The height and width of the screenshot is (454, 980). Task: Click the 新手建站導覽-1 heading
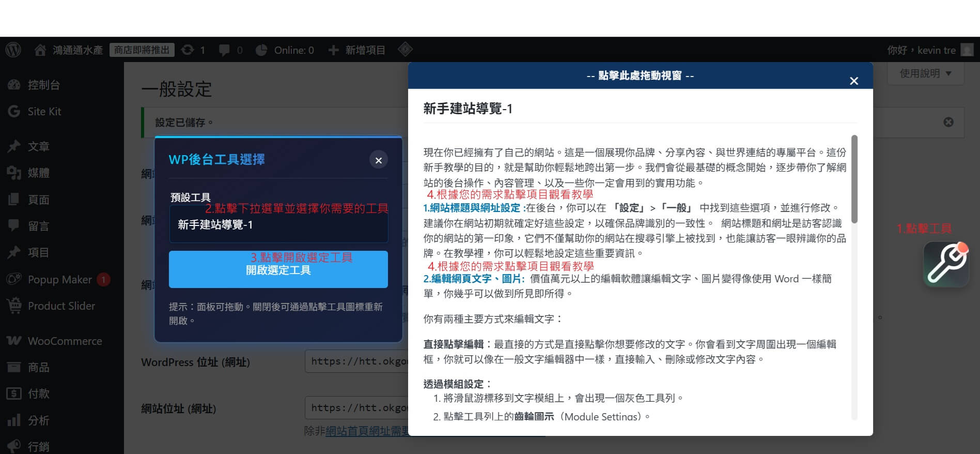click(468, 109)
